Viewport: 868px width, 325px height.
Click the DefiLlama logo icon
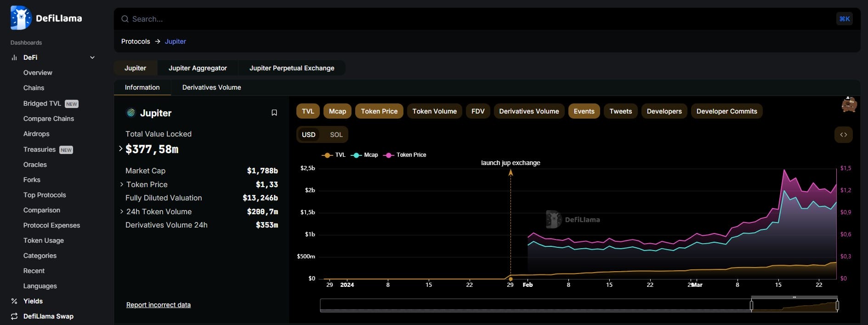pyautogui.click(x=21, y=18)
